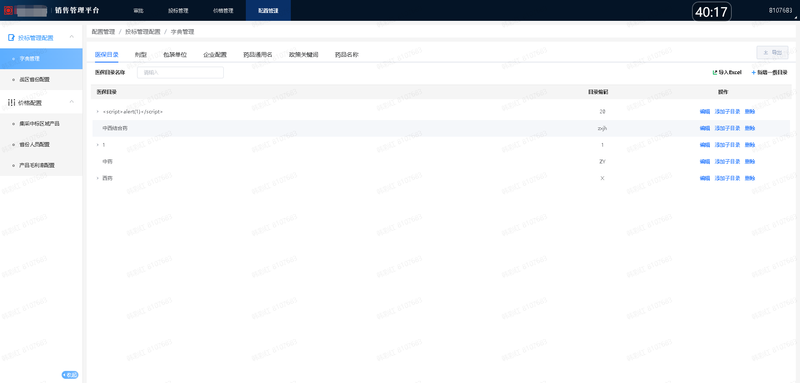Click 删除 for the 中药 ZY row
This screenshot has width=800, height=383.
point(749,162)
